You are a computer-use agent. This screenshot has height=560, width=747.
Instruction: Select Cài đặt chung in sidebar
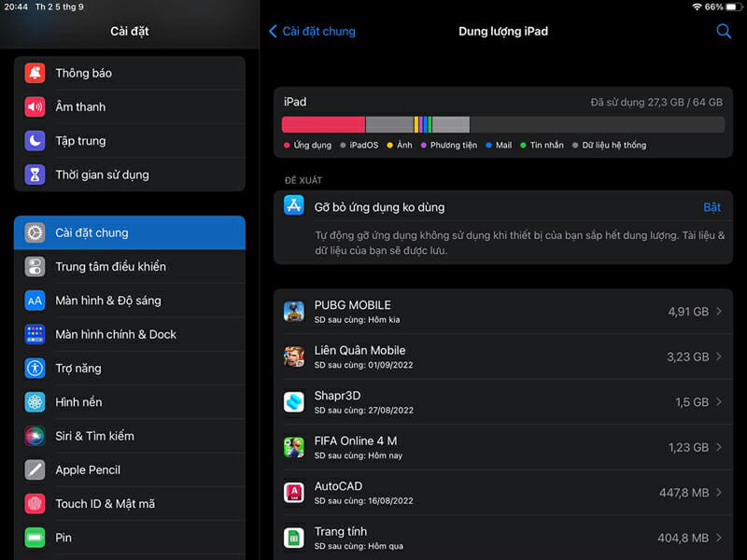pos(130,232)
